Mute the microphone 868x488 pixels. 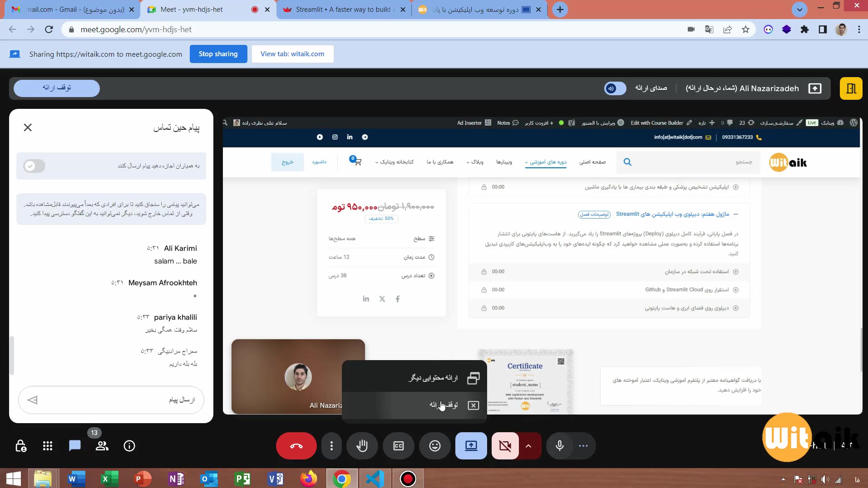point(560,446)
